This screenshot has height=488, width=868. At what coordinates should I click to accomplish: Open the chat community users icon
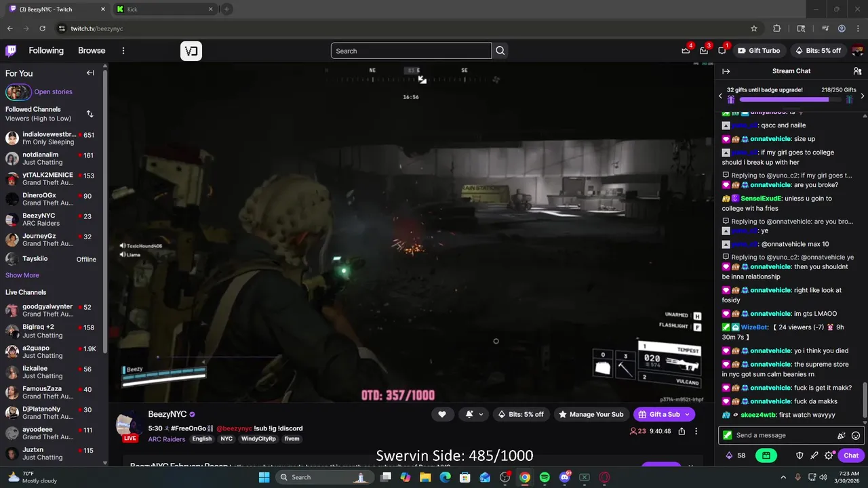(857, 71)
